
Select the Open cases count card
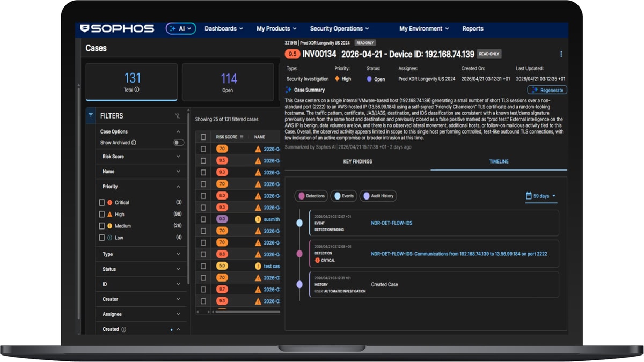pyautogui.click(x=228, y=82)
